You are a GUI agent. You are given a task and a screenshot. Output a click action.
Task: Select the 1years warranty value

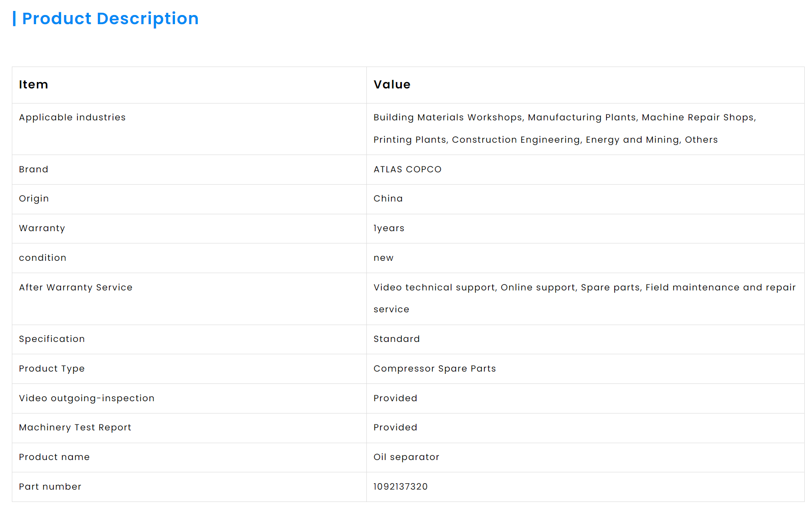click(x=389, y=228)
